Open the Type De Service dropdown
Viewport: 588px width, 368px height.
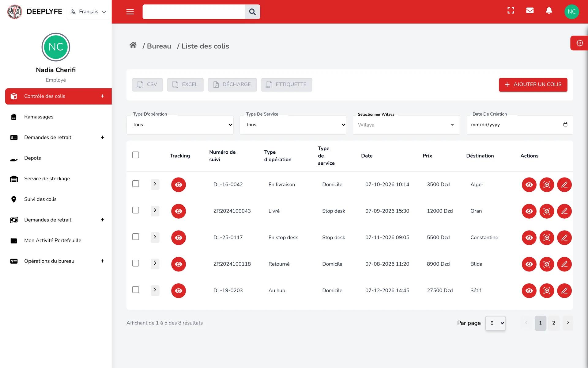tap(293, 125)
